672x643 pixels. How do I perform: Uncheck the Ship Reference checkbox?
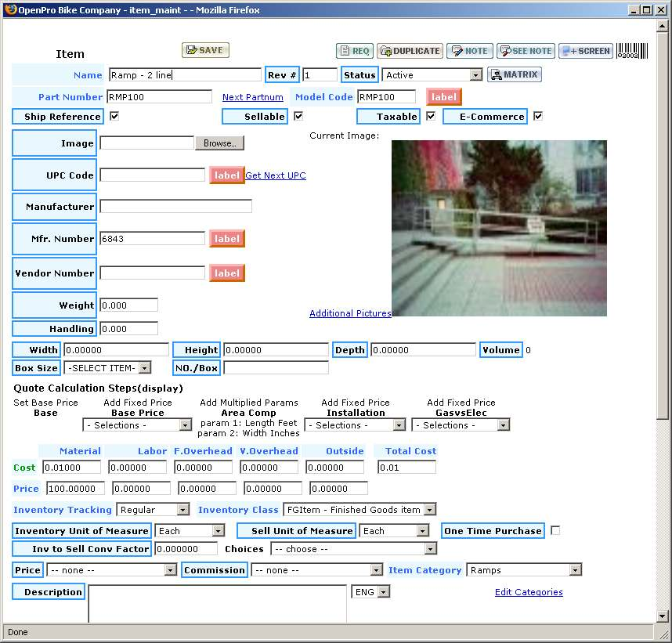(114, 116)
